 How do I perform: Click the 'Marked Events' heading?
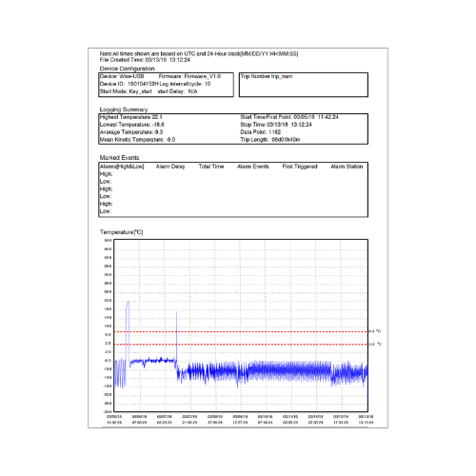click(119, 158)
